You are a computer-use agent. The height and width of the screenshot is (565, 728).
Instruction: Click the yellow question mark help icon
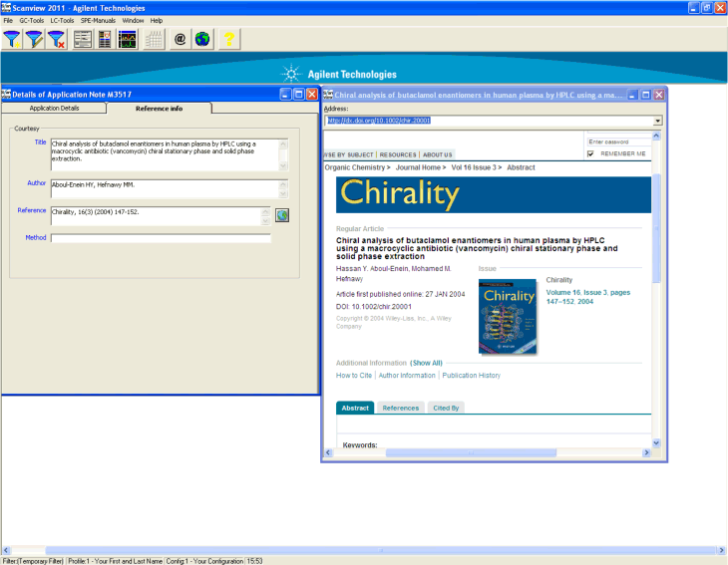(x=229, y=39)
